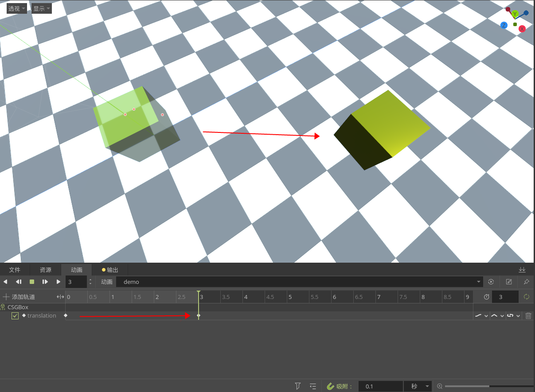Click the animation length field
Image resolution: width=535 pixels, height=392 pixels.
[x=505, y=297]
